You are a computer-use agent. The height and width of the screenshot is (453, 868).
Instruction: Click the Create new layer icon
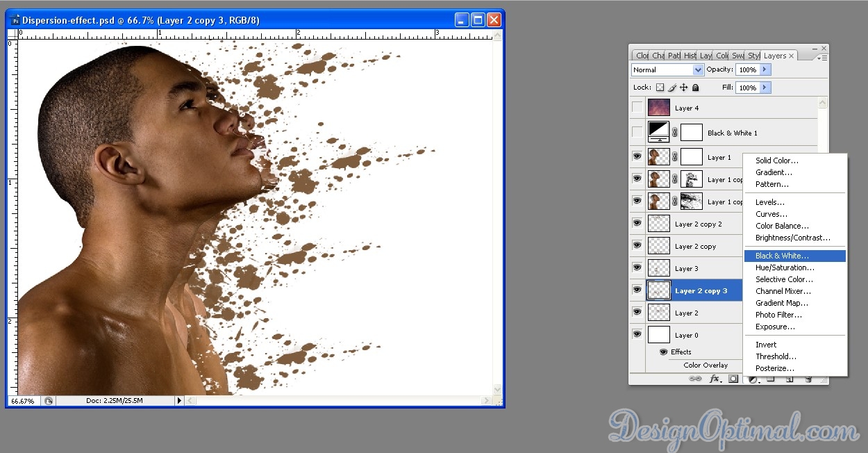(790, 379)
